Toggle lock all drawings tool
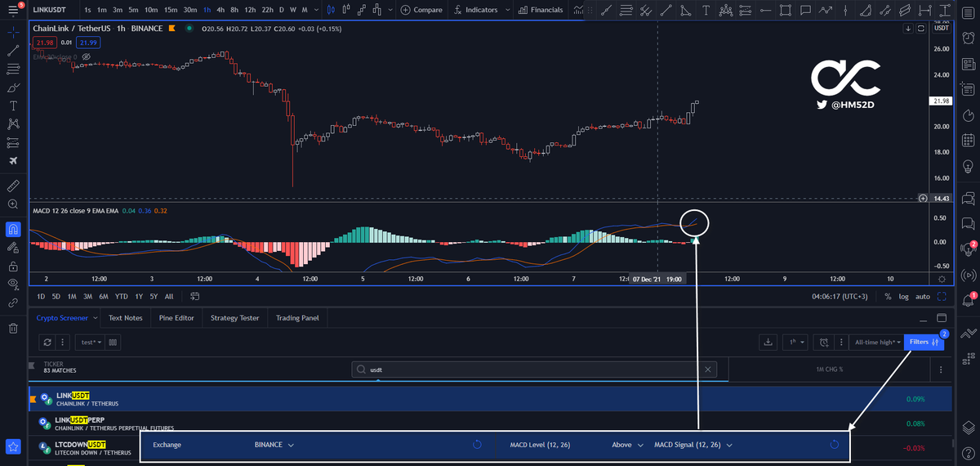This screenshot has height=466, width=980. 13,266
